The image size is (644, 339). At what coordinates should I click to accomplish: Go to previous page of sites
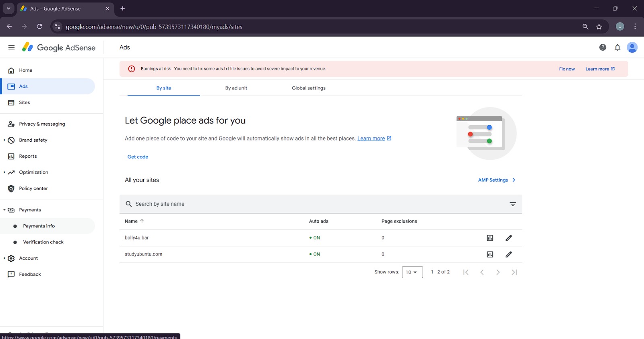(482, 272)
